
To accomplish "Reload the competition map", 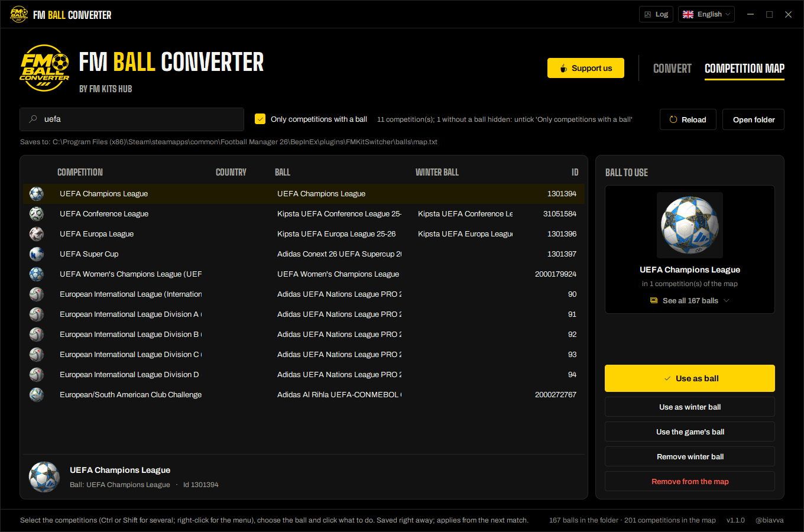I will (688, 119).
